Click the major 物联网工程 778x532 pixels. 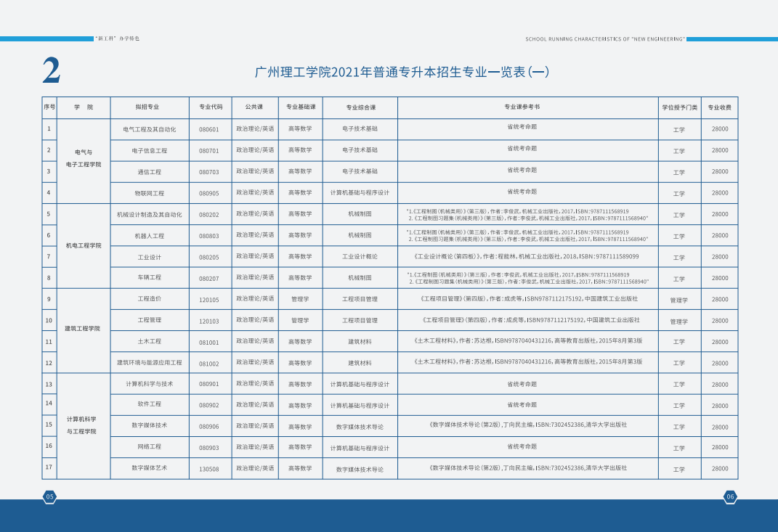coord(150,193)
